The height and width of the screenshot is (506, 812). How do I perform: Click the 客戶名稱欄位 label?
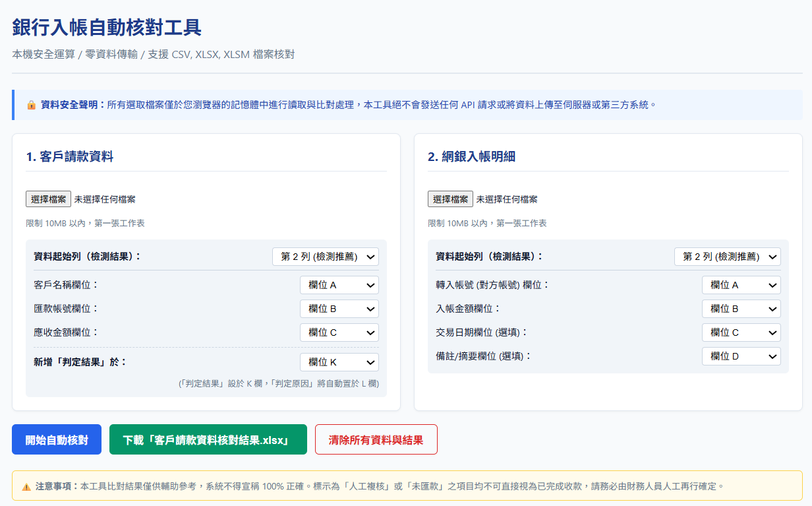tap(66, 285)
